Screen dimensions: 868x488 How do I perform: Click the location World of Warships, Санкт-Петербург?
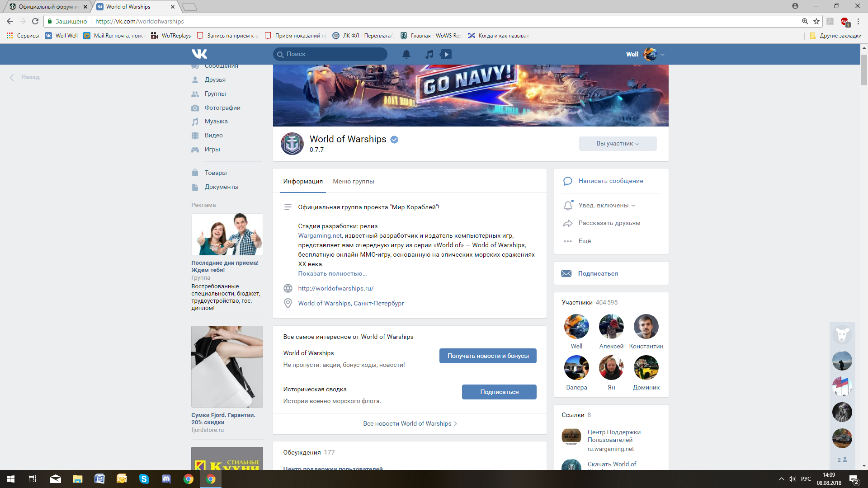pyautogui.click(x=351, y=304)
